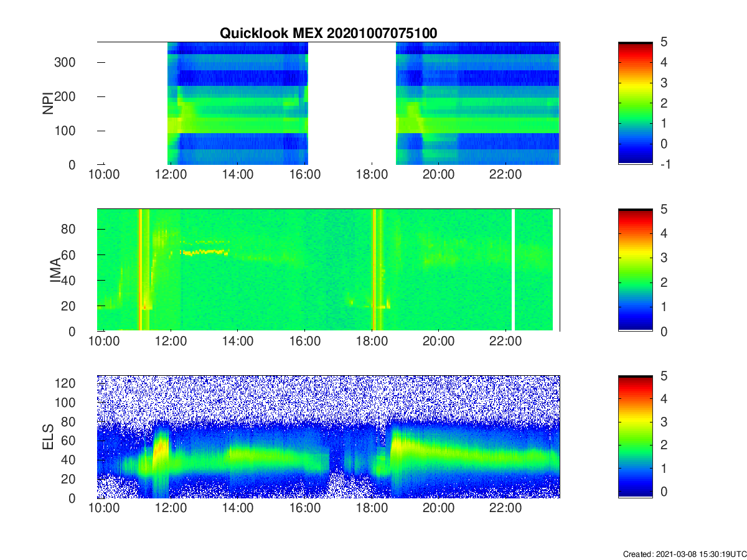Click the "16:00" tick below the NPI panel

click(305, 175)
